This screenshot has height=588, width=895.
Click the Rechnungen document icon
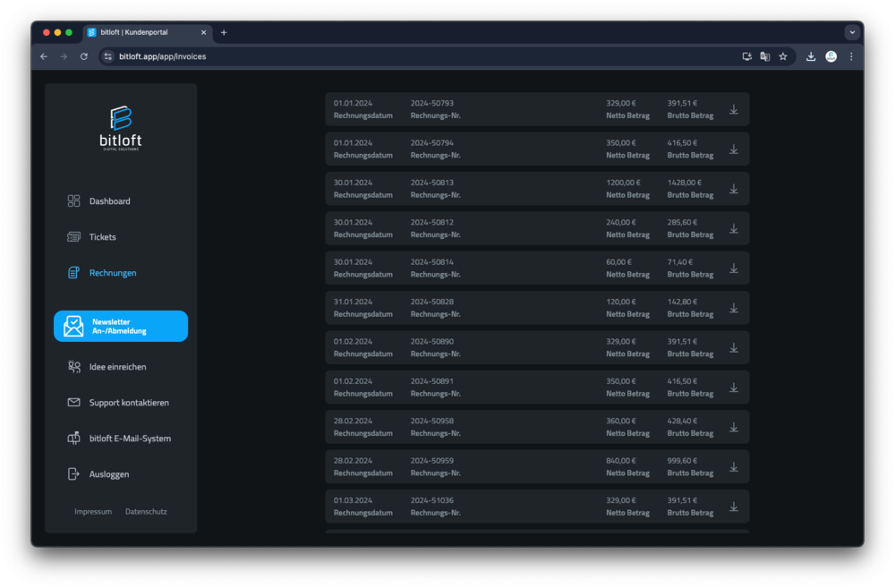pos(73,273)
